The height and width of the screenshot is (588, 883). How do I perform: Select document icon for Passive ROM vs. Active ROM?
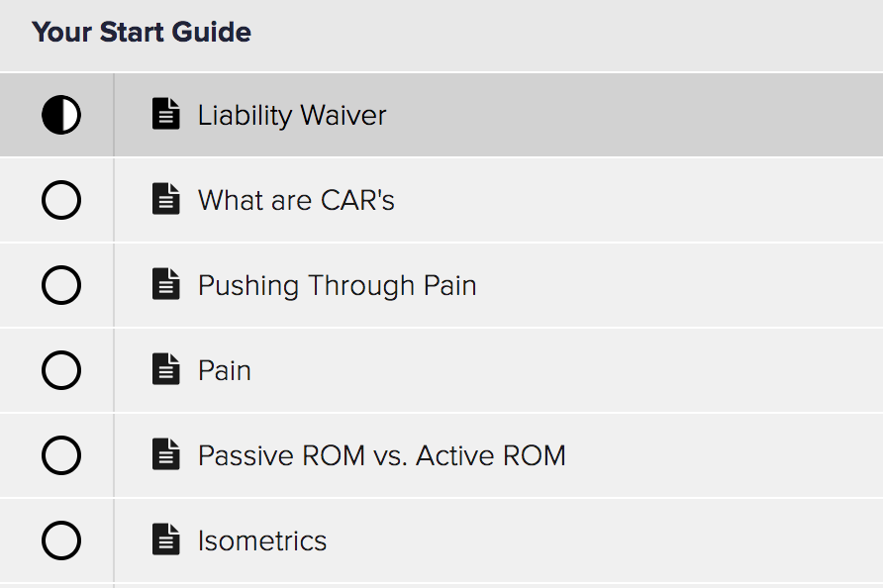[x=166, y=454]
